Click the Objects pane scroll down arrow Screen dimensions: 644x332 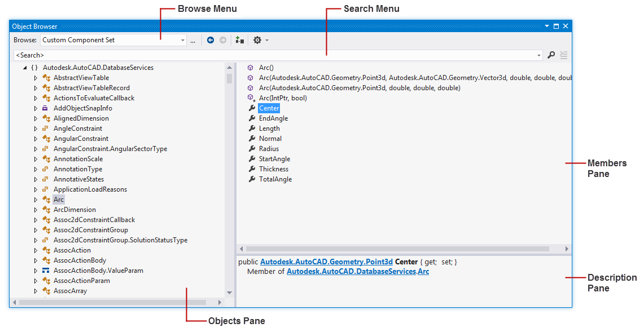tap(229, 293)
